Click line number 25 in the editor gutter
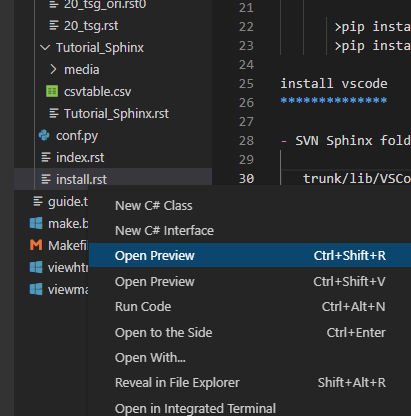The height and width of the screenshot is (416, 411). (246, 84)
